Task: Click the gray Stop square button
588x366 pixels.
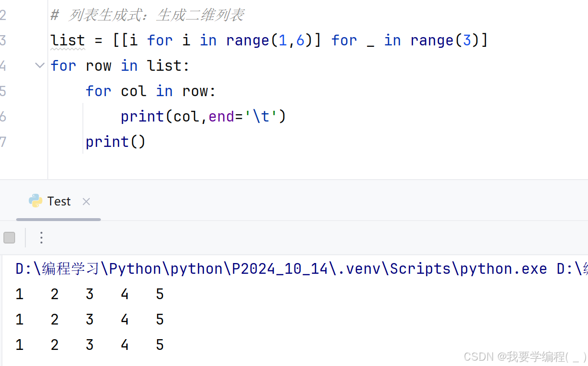Action: (9, 238)
